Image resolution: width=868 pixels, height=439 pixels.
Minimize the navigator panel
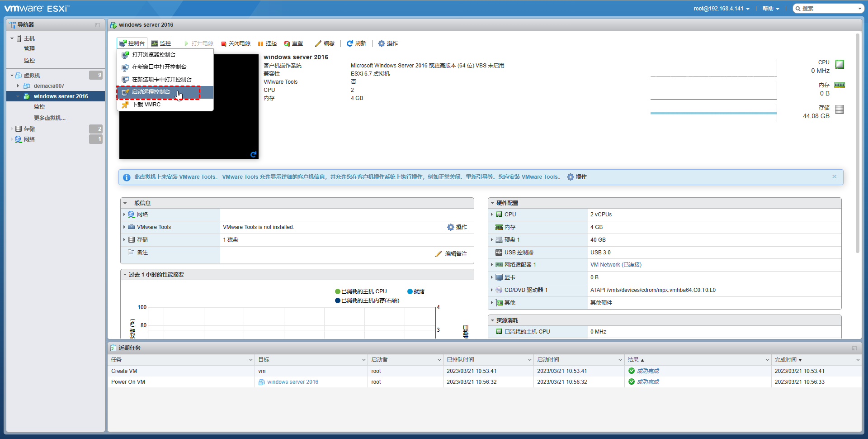pos(98,25)
